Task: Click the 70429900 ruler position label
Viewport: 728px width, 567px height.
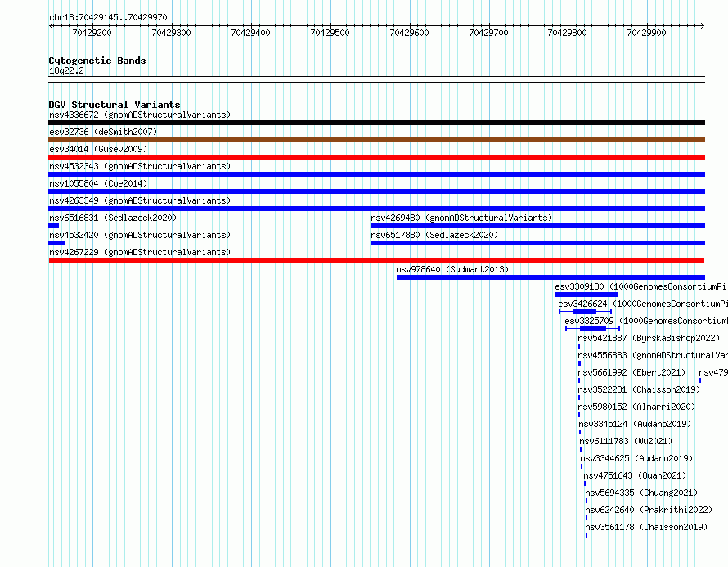Action: [x=647, y=33]
